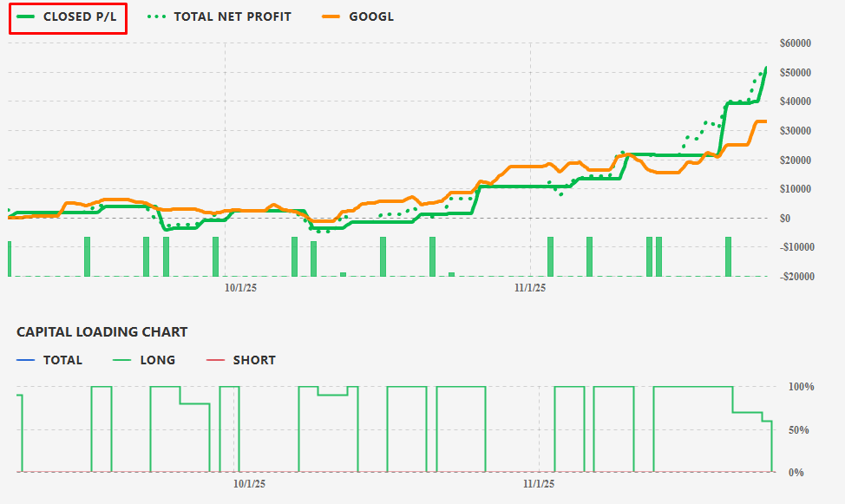845x504 pixels.
Task: Hide the TOTAL NET PROFIT series
Action: pos(233,16)
